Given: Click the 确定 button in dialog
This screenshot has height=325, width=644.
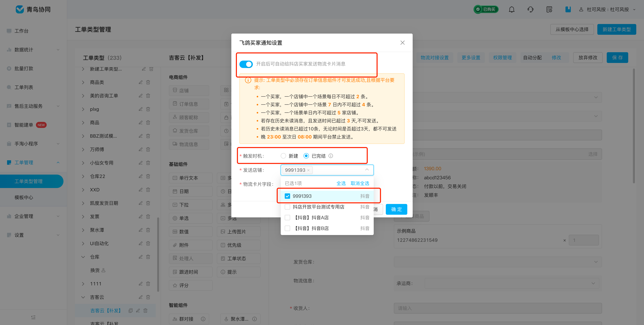Looking at the screenshot, I should pos(396,209).
